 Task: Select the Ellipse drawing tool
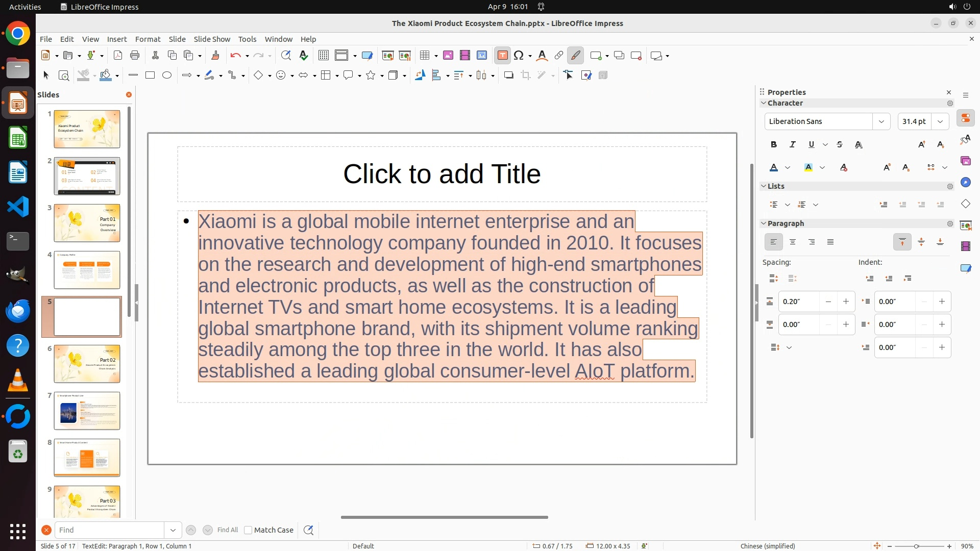point(167,76)
